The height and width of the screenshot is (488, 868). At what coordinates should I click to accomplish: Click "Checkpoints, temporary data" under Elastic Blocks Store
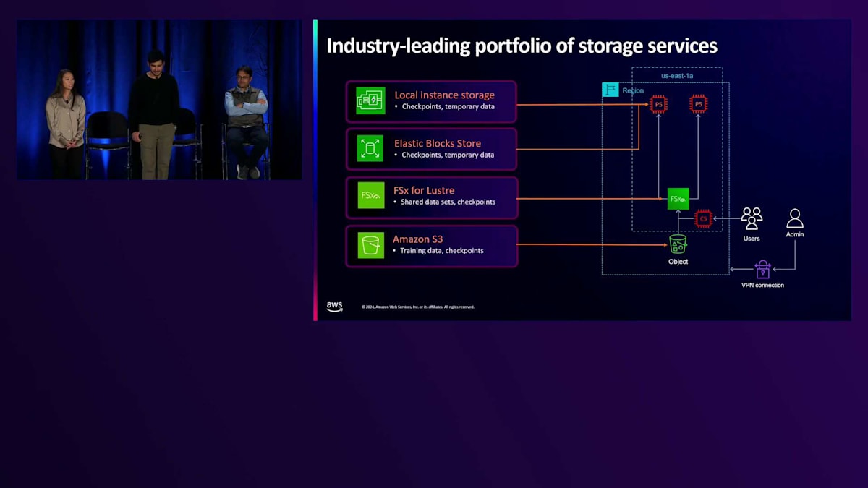click(448, 155)
